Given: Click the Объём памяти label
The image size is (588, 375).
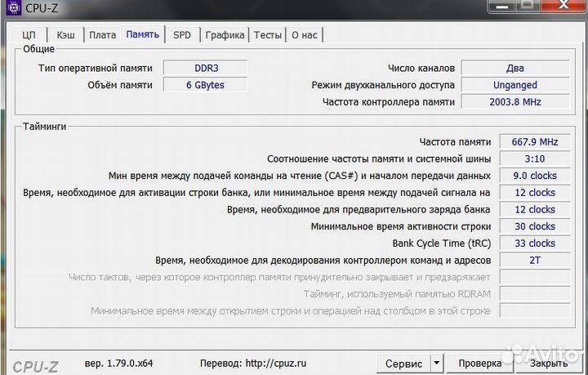Looking at the screenshot, I should [120, 85].
